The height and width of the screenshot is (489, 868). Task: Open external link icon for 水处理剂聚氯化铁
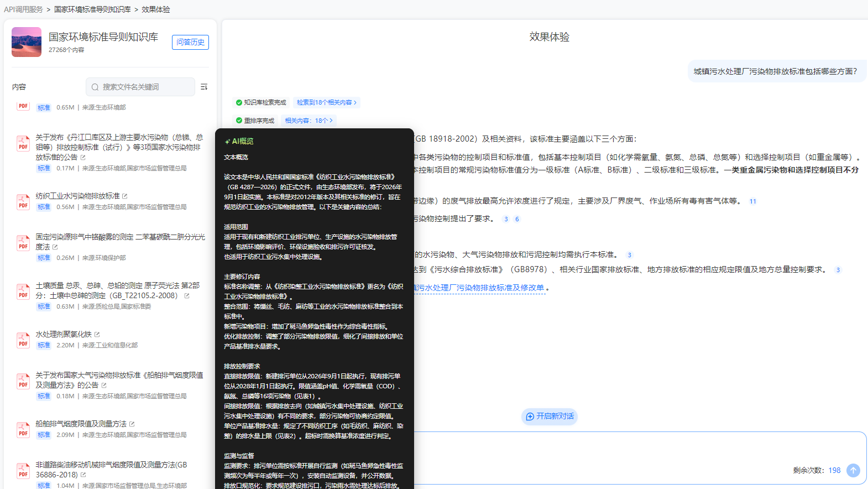tap(97, 335)
